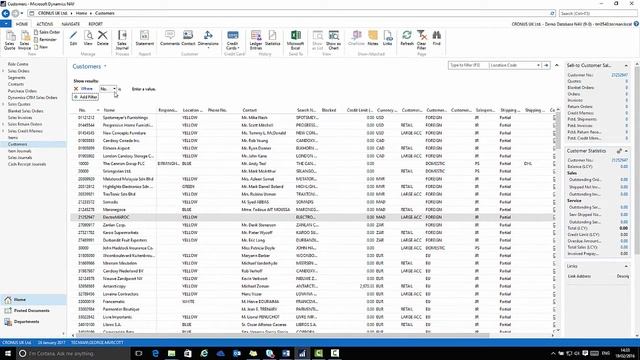Collapse Sell-to Customer Sales factbox

tap(626, 66)
